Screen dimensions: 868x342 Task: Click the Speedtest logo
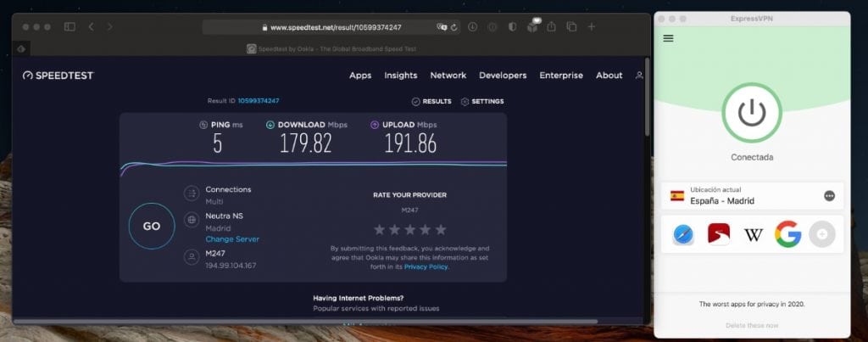58,76
